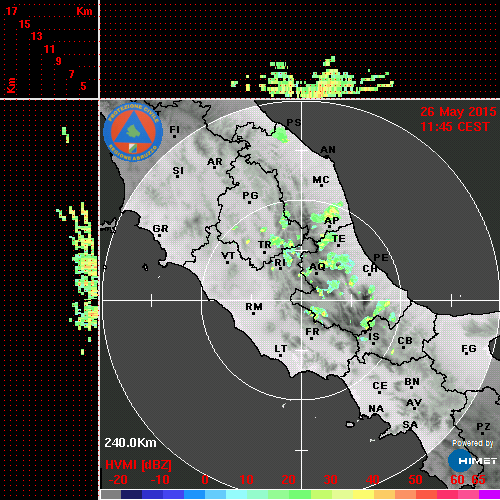Click the FG city label
The height and width of the screenshot is (500, 500).
[469, 348]
